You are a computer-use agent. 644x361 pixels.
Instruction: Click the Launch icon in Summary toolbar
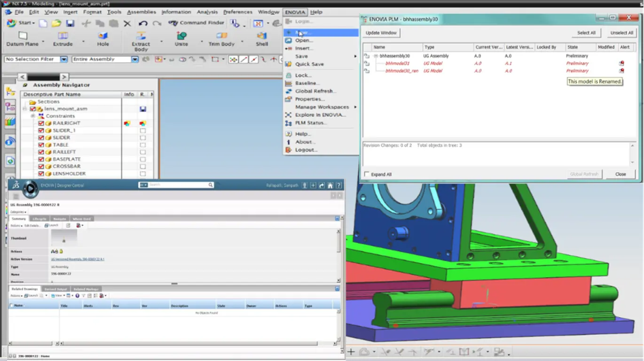[x=51, y=225]
